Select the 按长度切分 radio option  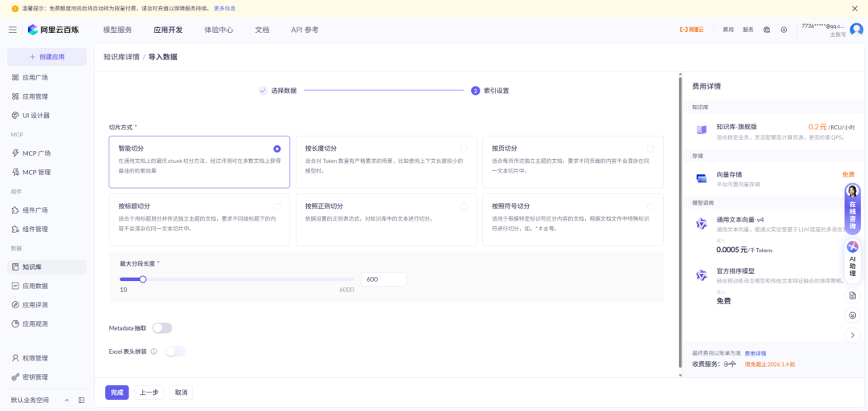(x=464, y=149)
